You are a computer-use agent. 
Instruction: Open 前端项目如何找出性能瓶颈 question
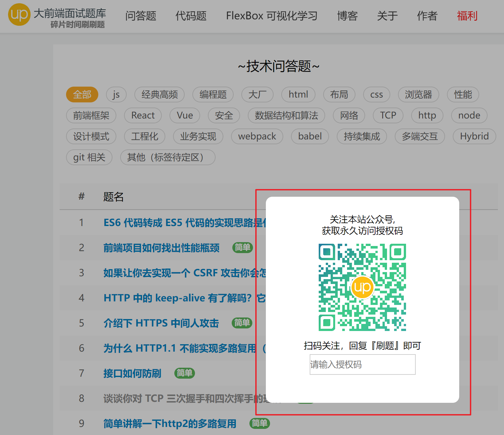click(x=161, y=248)
